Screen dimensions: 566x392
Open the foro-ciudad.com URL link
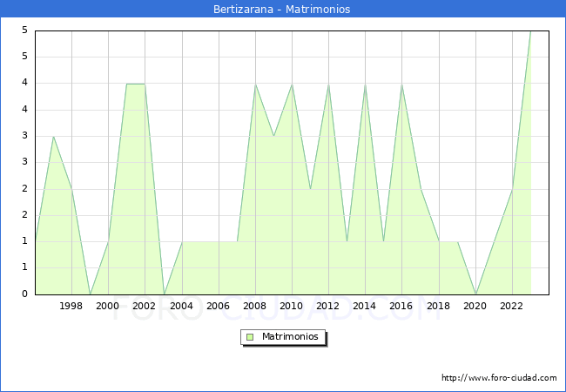(x=499, y=378)
